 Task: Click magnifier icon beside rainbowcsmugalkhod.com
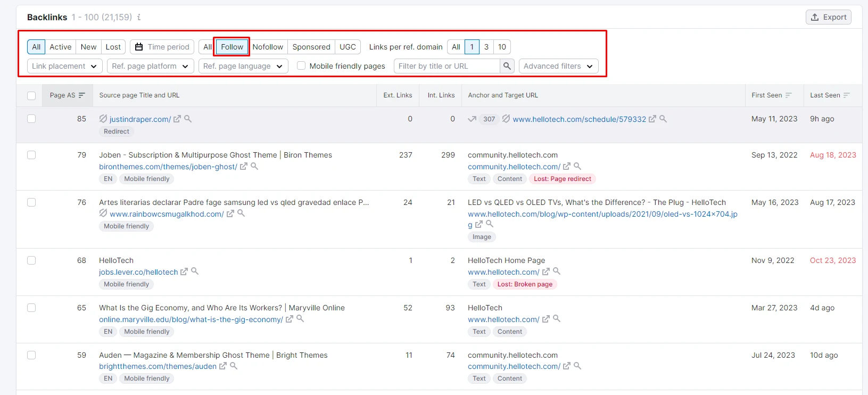(241, 213)
